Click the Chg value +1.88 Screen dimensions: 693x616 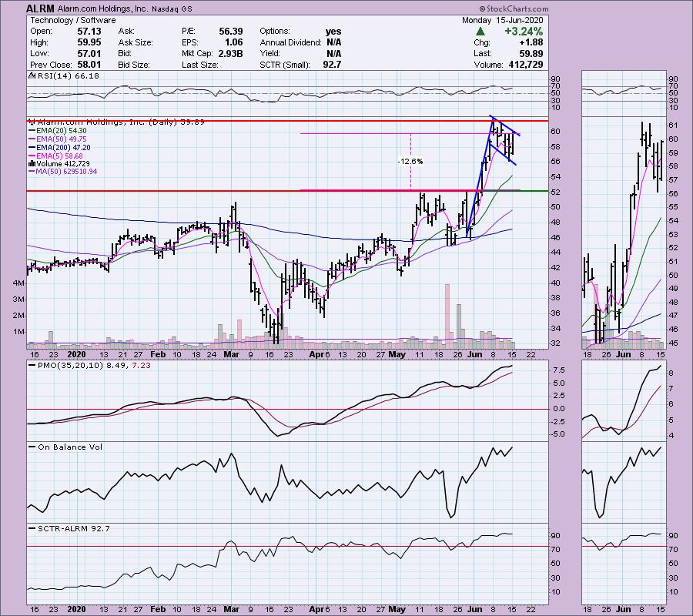[x=533, y=42]
